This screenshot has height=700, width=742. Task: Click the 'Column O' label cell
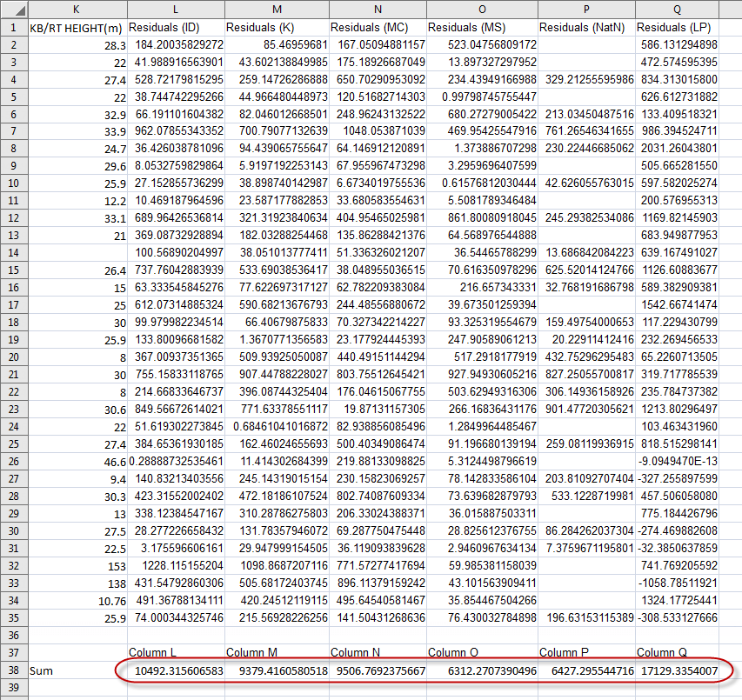[x=482, y=653]
